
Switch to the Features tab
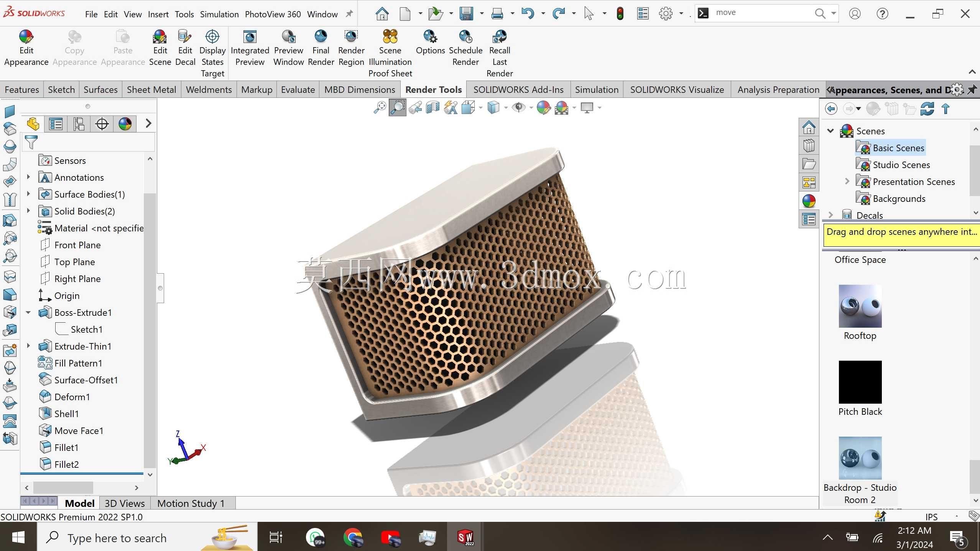click(22, 89)
